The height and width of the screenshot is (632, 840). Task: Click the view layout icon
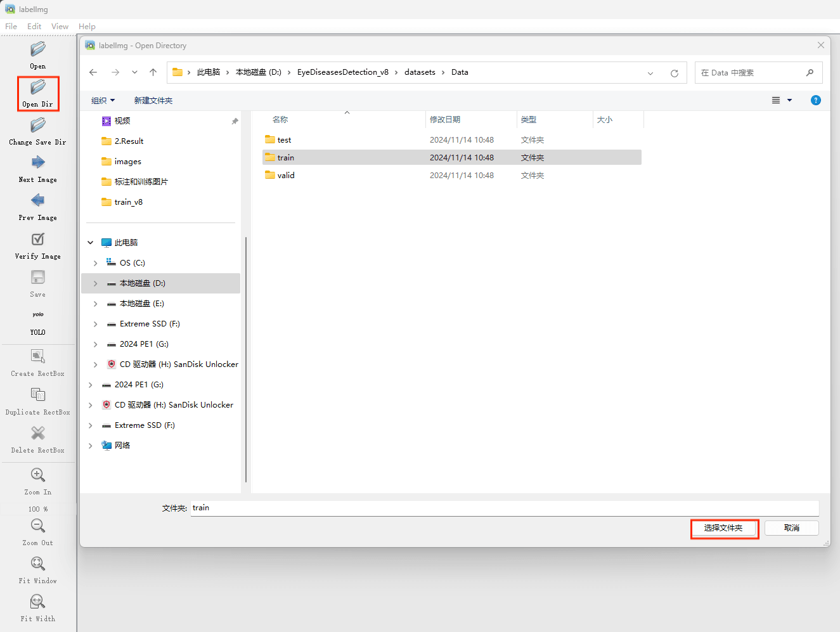coord(776,100)
